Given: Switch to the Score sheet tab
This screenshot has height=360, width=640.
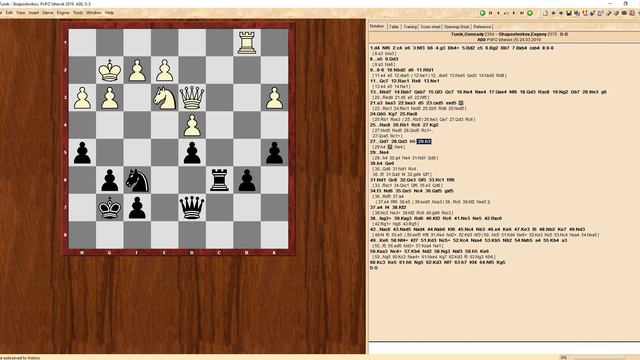Looking at the screenshot, I should [x=431, y=27].
